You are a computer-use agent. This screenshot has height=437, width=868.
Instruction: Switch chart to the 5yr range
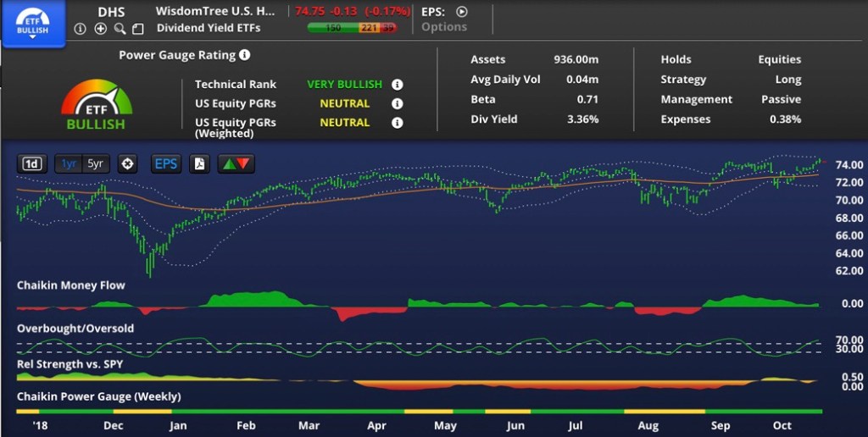click(x=96, y=163)
